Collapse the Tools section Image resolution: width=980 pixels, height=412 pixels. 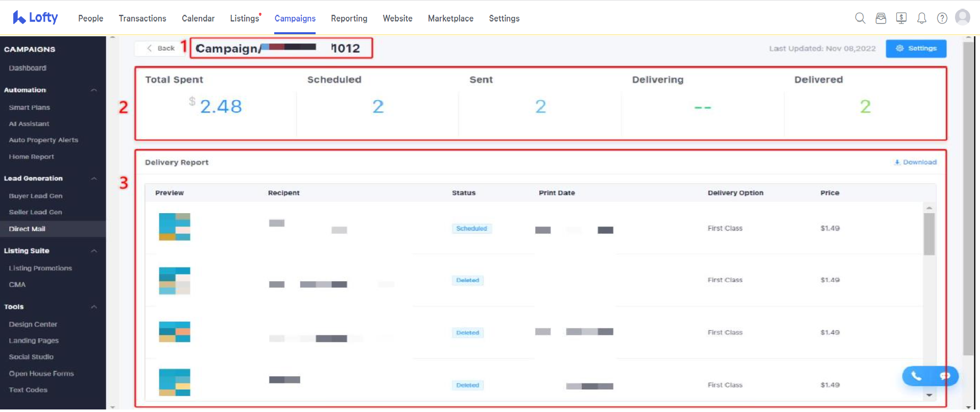(x=94, y=307)
